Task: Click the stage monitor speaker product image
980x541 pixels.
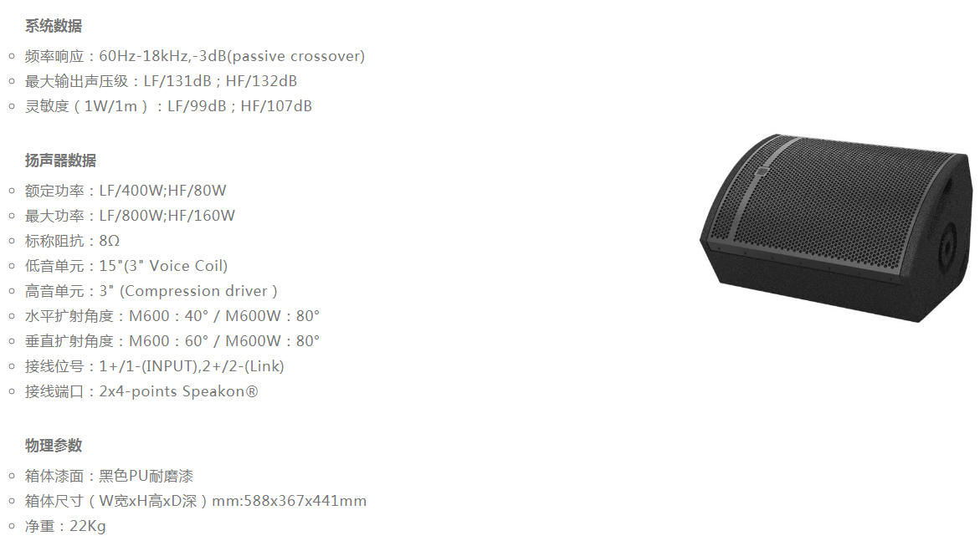Action: (x=836, y=228)
